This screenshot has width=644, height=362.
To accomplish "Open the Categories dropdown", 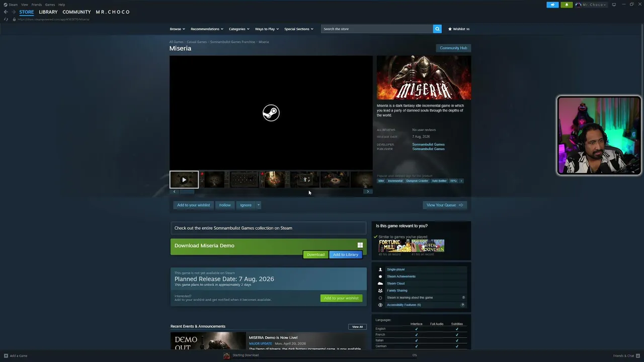I will tap(238, 29).
